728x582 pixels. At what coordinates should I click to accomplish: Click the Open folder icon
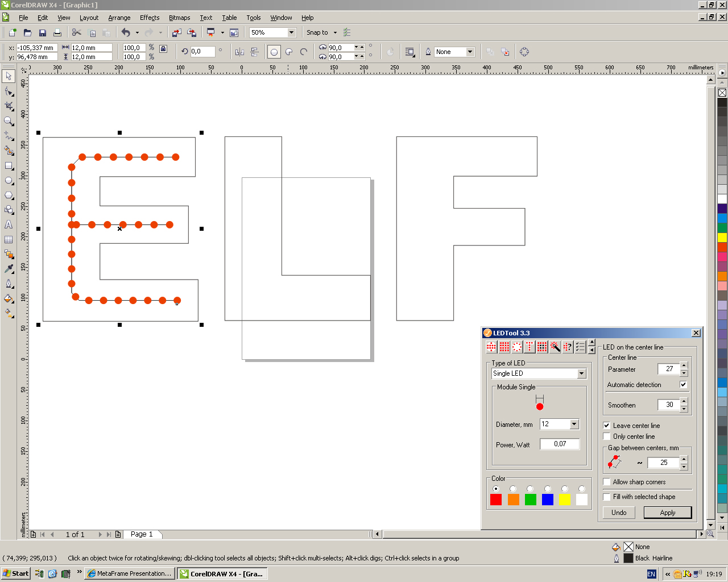[27, 33]
